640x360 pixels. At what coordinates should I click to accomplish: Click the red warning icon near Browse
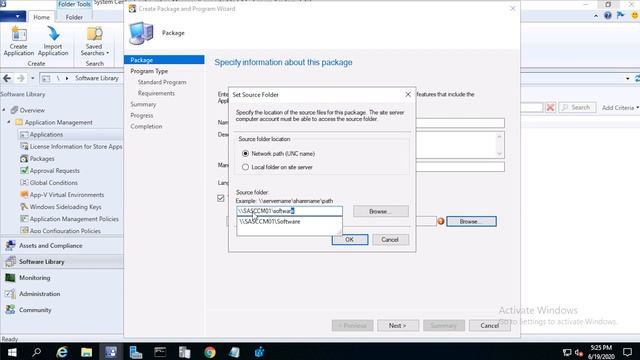coord(441,221)
